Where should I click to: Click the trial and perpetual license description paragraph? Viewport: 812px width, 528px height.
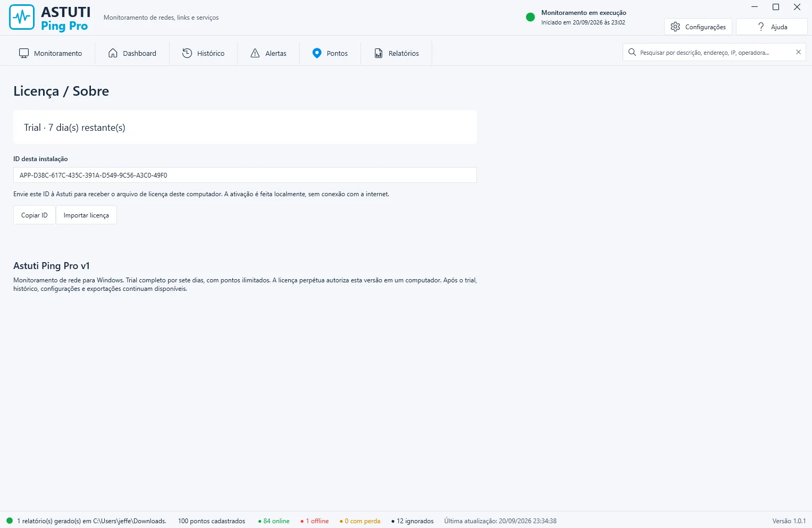coord(245,284)
